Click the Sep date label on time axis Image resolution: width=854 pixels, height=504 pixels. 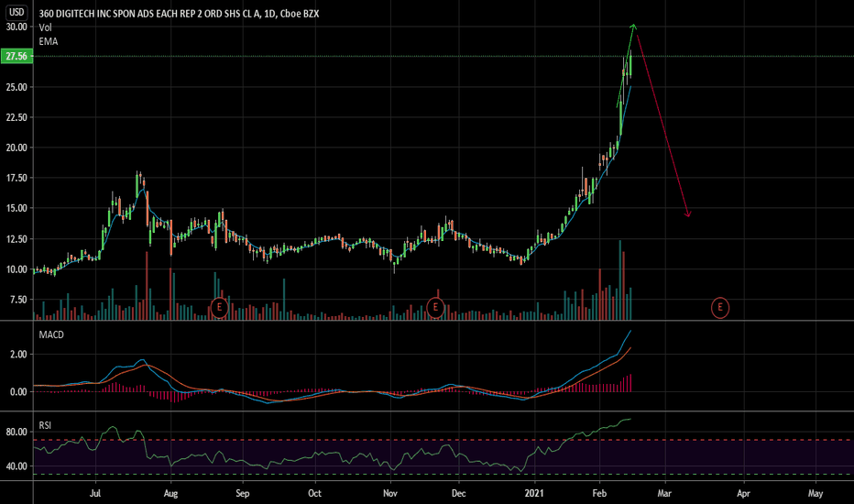tap(243, 494)
